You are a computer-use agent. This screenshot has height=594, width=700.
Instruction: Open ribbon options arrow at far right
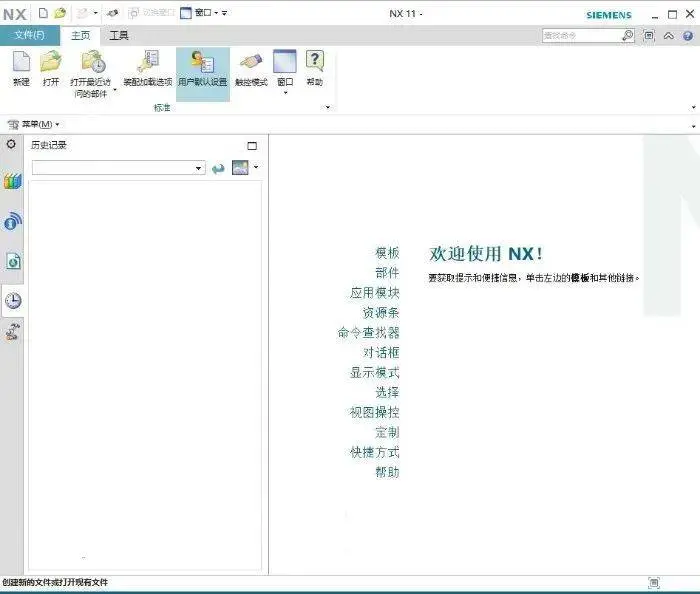pos(693,107)
